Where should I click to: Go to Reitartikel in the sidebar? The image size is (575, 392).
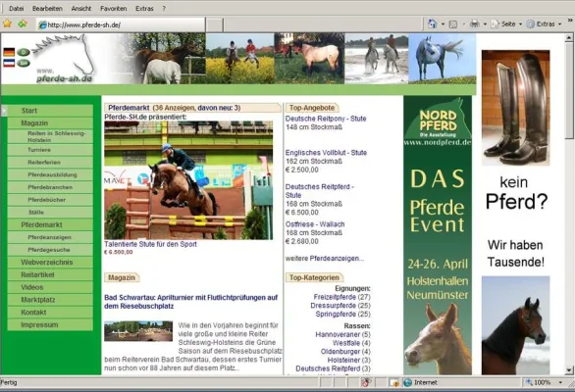coord(50,274)
